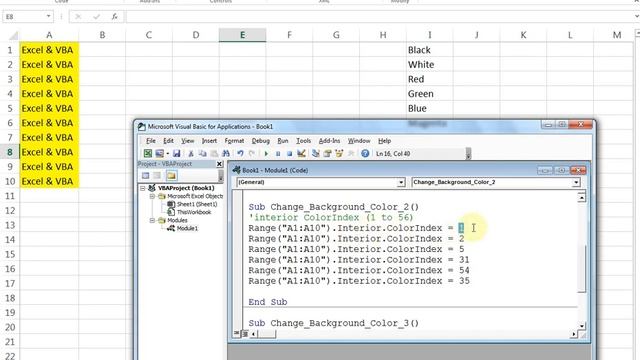Open VBA Help question mark icon
640x360 pixels.
click(x=365, y=153)
